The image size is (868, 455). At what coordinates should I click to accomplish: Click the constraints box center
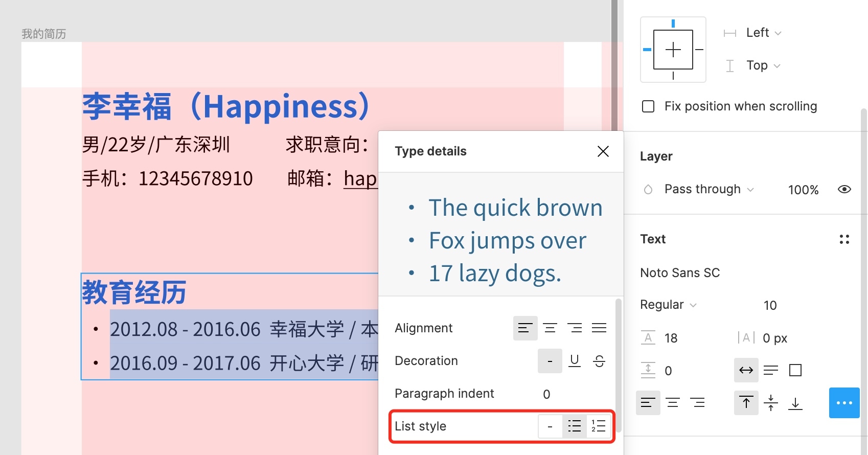[x=673, y=50]
